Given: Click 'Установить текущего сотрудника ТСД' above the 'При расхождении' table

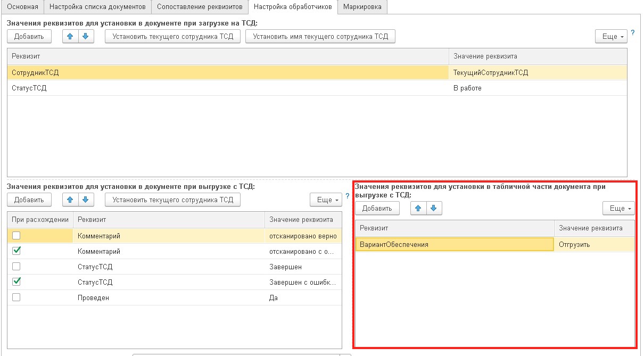Looking at the screenshot, I should pos(173,200).
